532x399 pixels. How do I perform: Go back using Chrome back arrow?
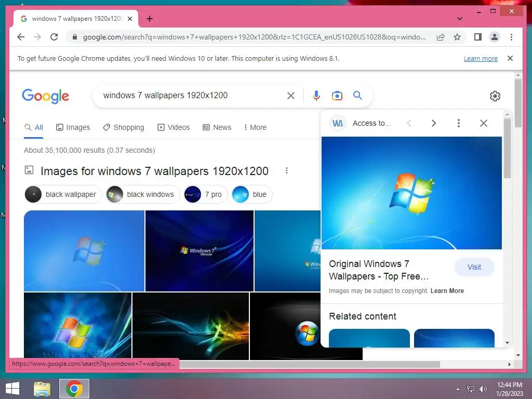21,37
